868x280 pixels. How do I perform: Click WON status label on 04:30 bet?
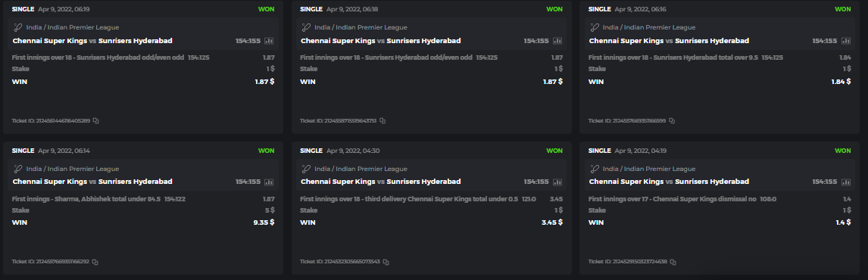coord(554,151)
